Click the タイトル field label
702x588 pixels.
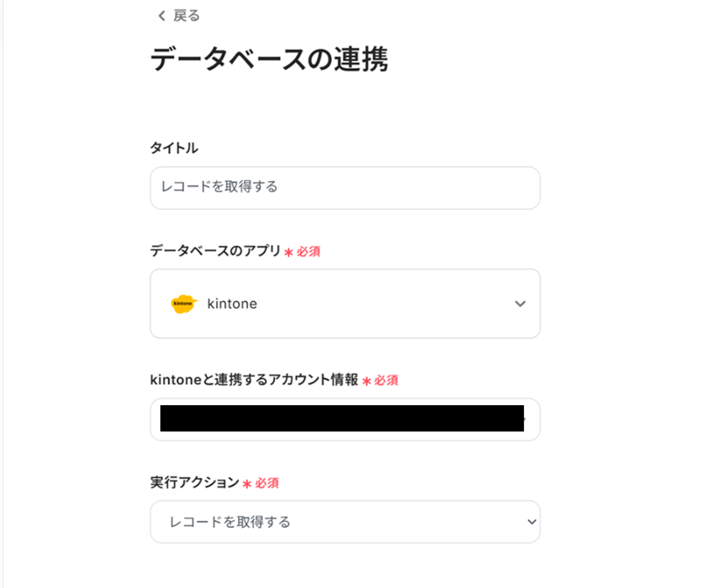point(174,148)
